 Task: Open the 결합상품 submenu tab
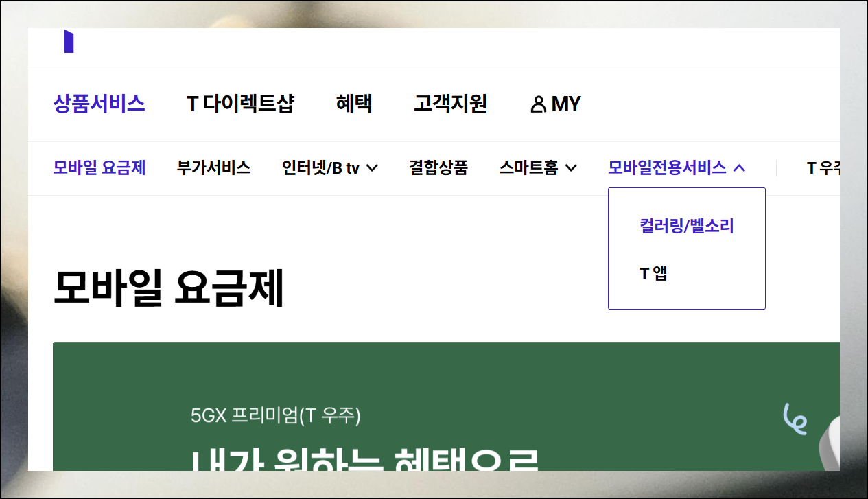tap(438, 167)
